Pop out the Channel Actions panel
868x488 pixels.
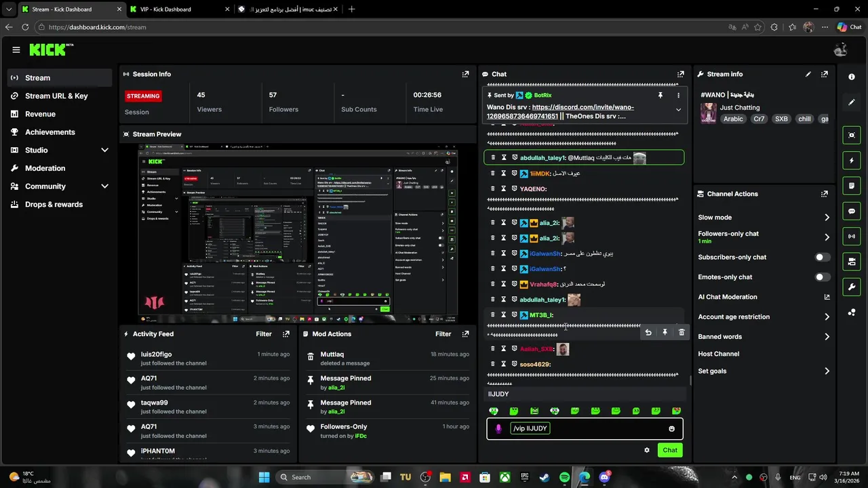pos(825,194)
